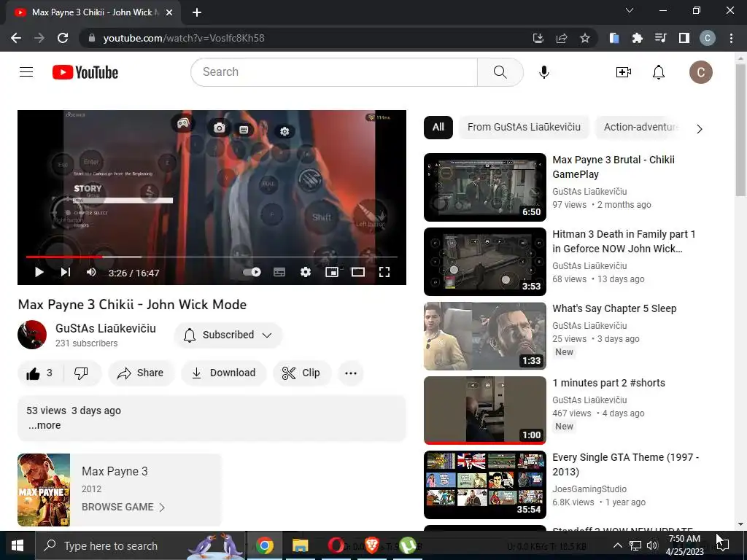The height and width of the screenshot is (560, 747).
Task: Toggle Chrome side panel
Action: [684, 38]
